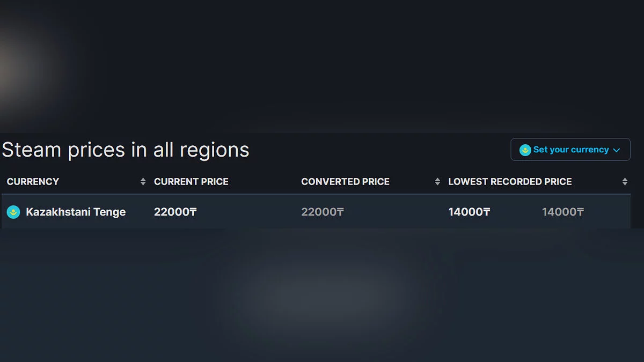
Task: Click the CURRENCY column header
Action: (33, 182)
